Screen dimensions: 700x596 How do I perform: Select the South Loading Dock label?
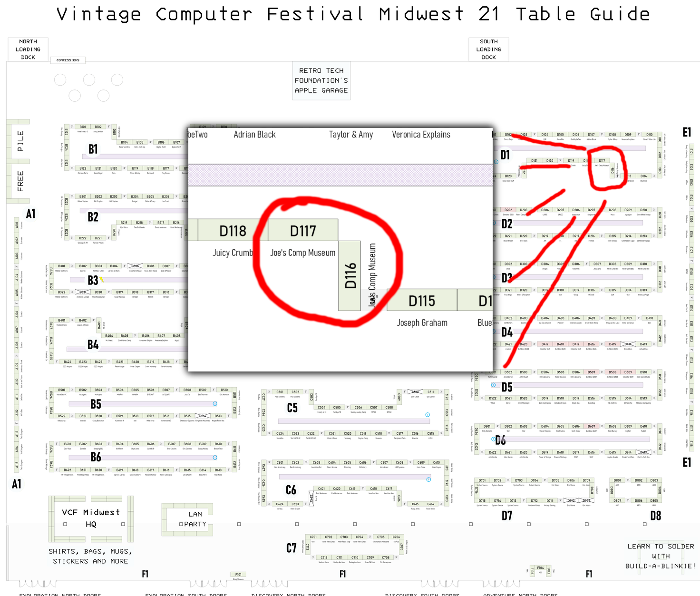click(489, 49)
